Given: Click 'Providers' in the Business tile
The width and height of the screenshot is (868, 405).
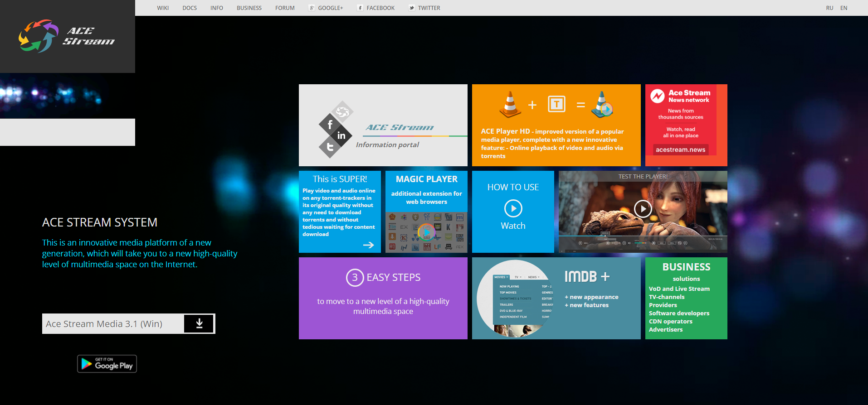Looking at the screenshot, I should [663, 305].
